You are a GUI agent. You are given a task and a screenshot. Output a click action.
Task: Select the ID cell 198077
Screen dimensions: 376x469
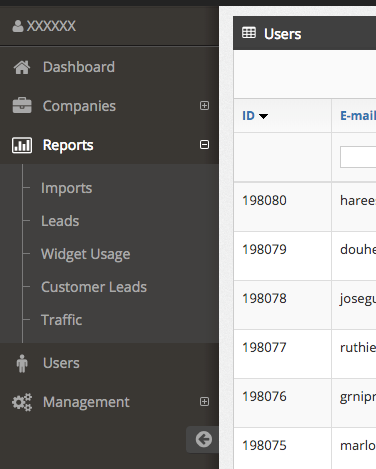click(264, 348)
